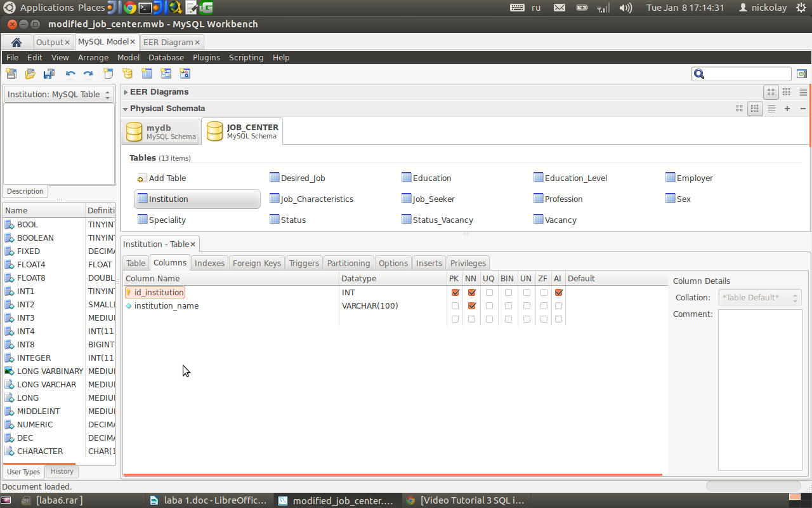
Task: Click the plus icon to add schema
Action: pyautogui.click(x=787, y=109)
